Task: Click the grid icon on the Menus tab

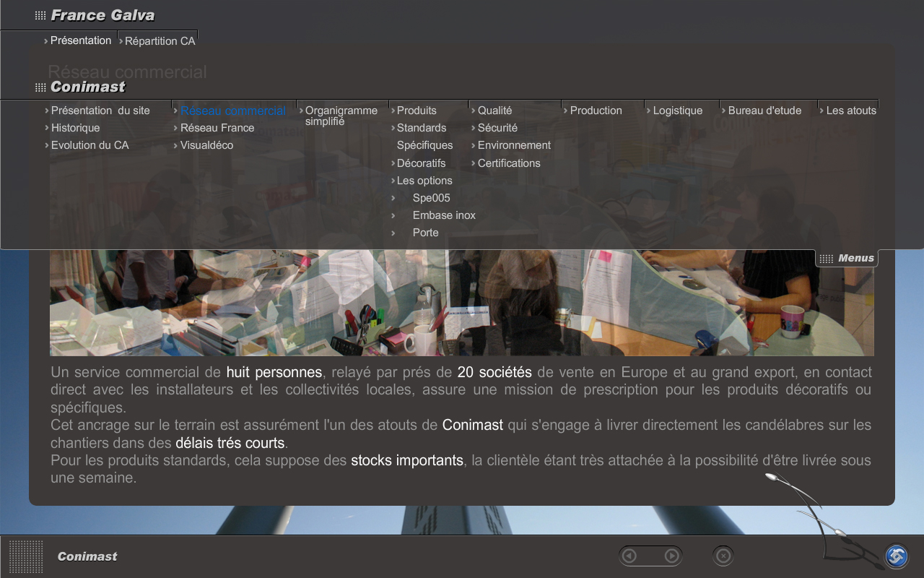Action: tap(827, 259)
